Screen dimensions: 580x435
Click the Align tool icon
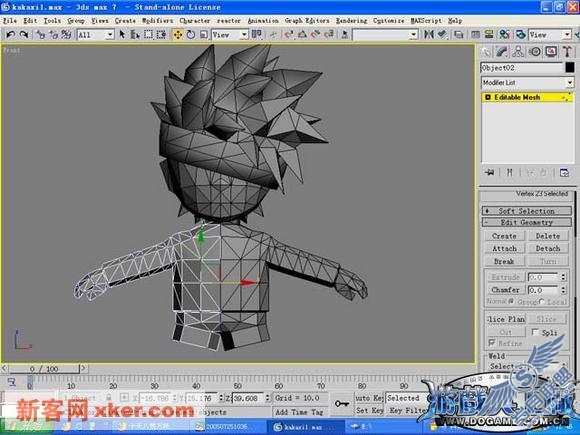click(x=442, y=35)
